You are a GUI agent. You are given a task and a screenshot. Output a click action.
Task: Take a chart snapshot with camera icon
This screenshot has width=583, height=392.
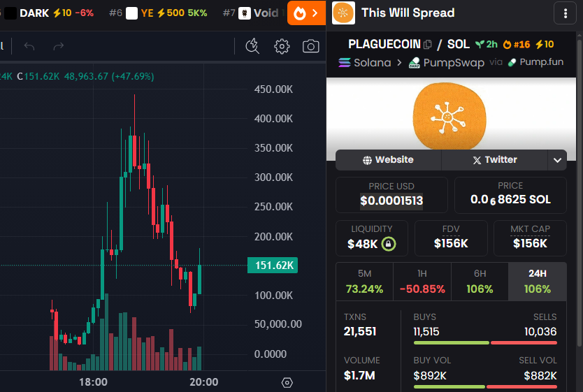click(311, 46)
